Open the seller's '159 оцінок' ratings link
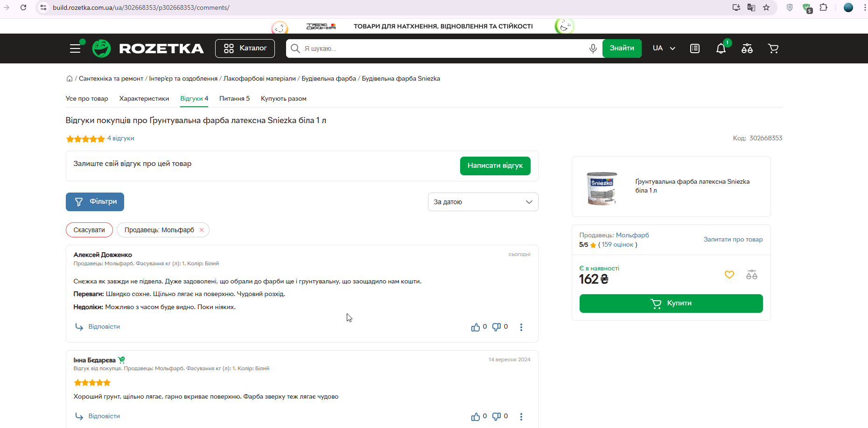The height and width of the screenshot is (428, 868). [617, 244]
